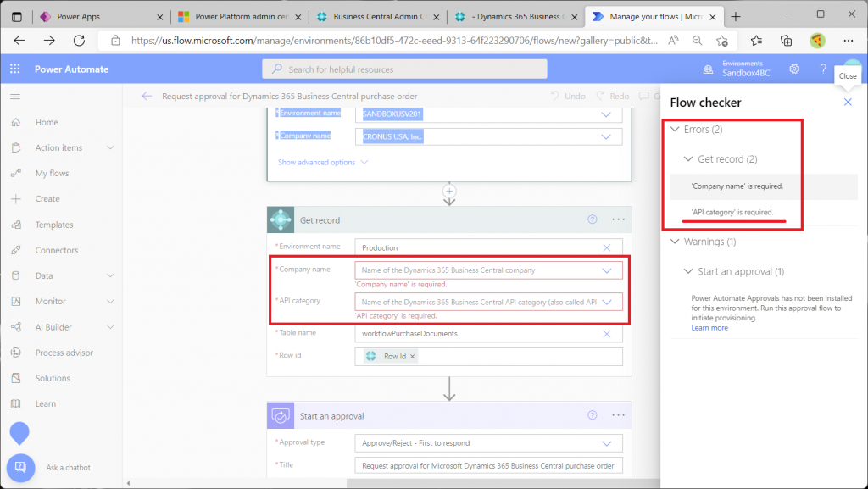Open the Ask a chatbot icon
Image resolution: width=868 pixels, height=489 pixels.
click(x=20, y=468)
